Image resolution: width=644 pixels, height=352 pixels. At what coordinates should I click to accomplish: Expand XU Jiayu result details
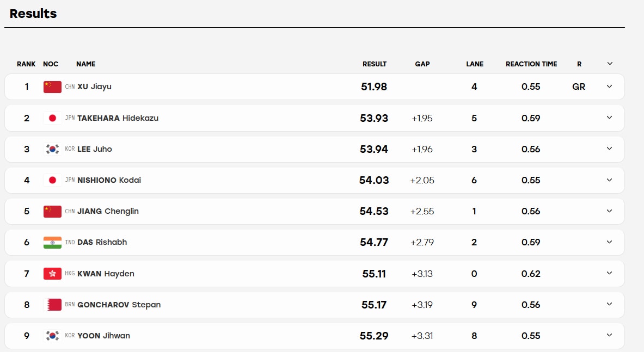(610, 87)
